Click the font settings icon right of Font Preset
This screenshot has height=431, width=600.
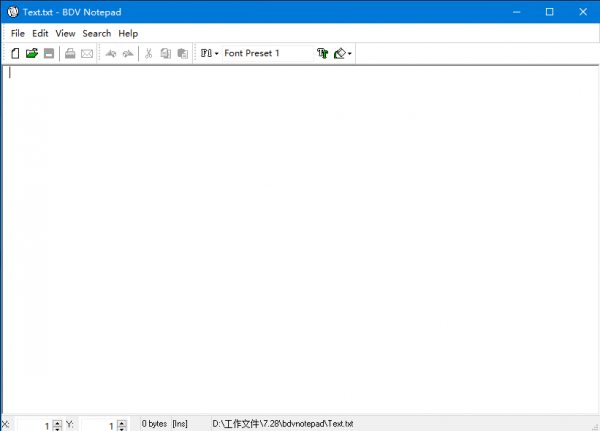pos(322,53)
